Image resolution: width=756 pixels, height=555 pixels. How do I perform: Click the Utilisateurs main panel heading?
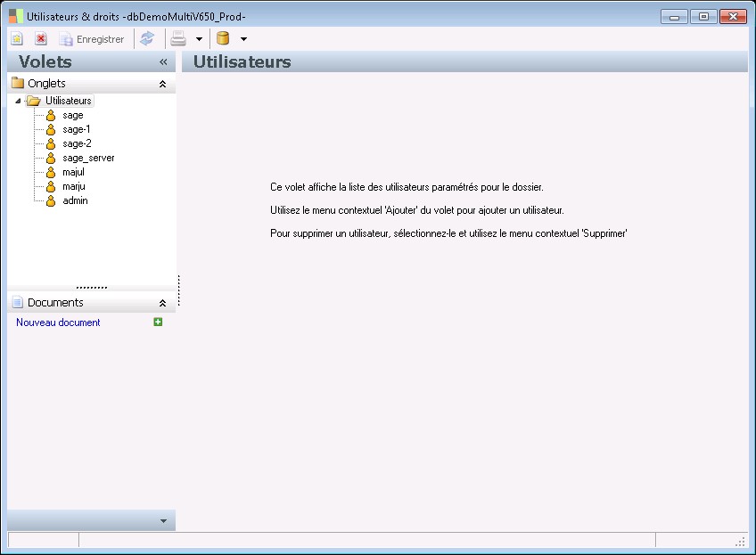click(242, 61)
